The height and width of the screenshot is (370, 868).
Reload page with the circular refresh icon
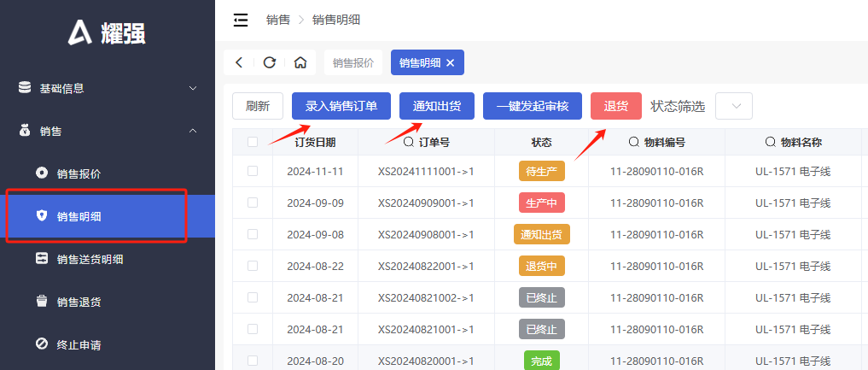tap(270, 62)
